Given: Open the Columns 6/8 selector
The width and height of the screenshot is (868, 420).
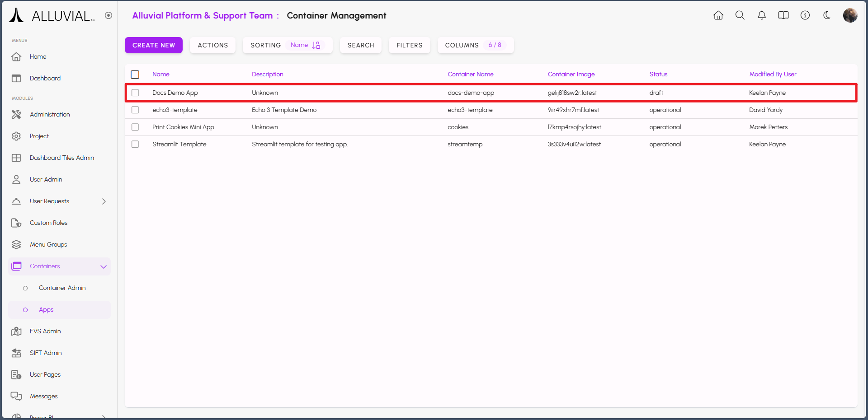Looking at the screenshot, I should (x=475, y=45).
